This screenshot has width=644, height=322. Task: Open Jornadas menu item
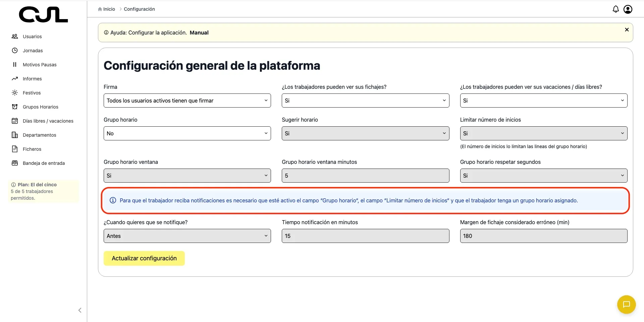33,51
